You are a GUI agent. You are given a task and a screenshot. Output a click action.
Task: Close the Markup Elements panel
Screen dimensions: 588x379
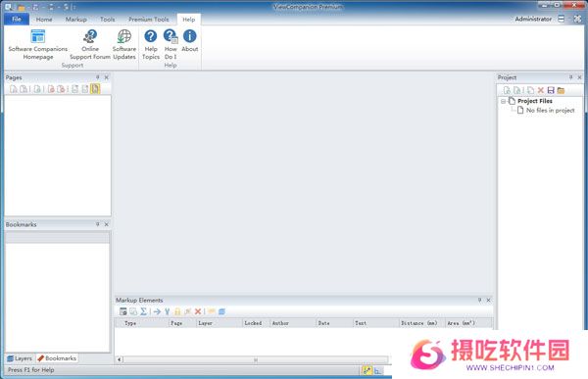click(489, 300)
